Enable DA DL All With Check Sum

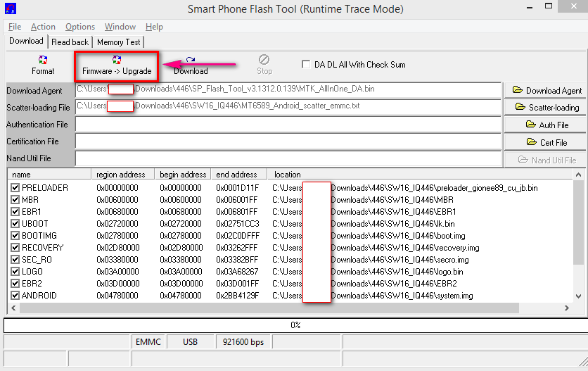coord(306,64)
